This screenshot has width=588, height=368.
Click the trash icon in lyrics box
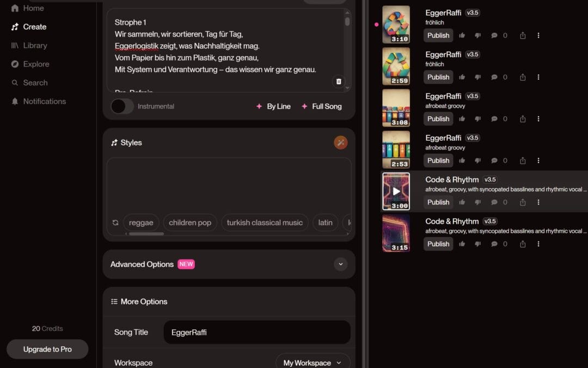point(339,81)
